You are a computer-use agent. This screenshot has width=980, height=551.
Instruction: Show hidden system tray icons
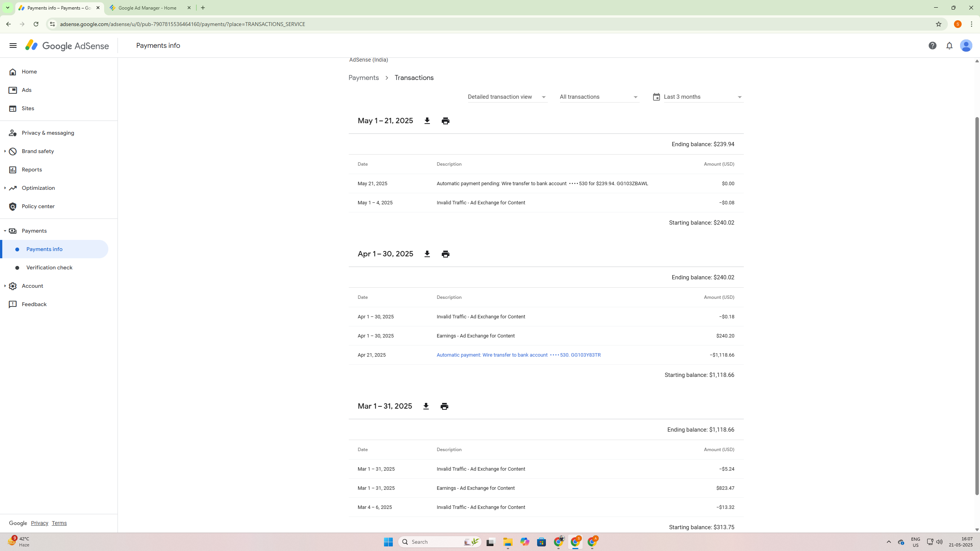[889, 542]
